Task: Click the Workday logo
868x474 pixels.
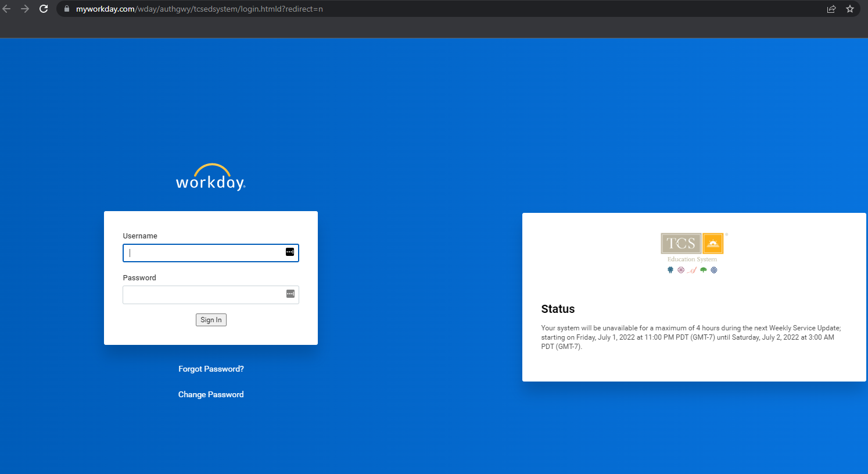Action: click(x=211, y=177)
